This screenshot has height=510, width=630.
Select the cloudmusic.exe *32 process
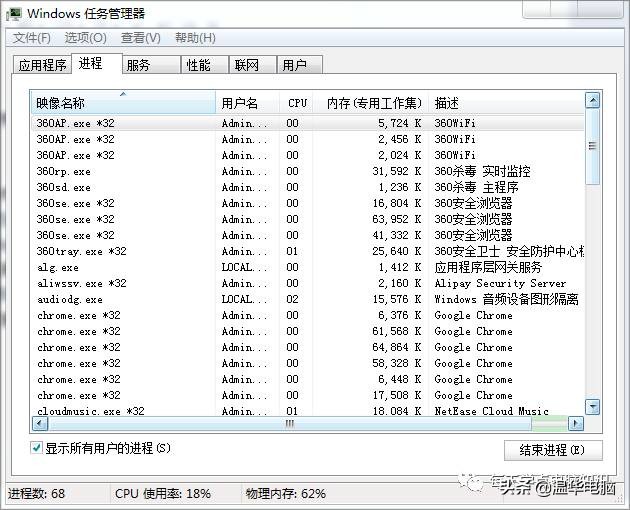[307, 411]
